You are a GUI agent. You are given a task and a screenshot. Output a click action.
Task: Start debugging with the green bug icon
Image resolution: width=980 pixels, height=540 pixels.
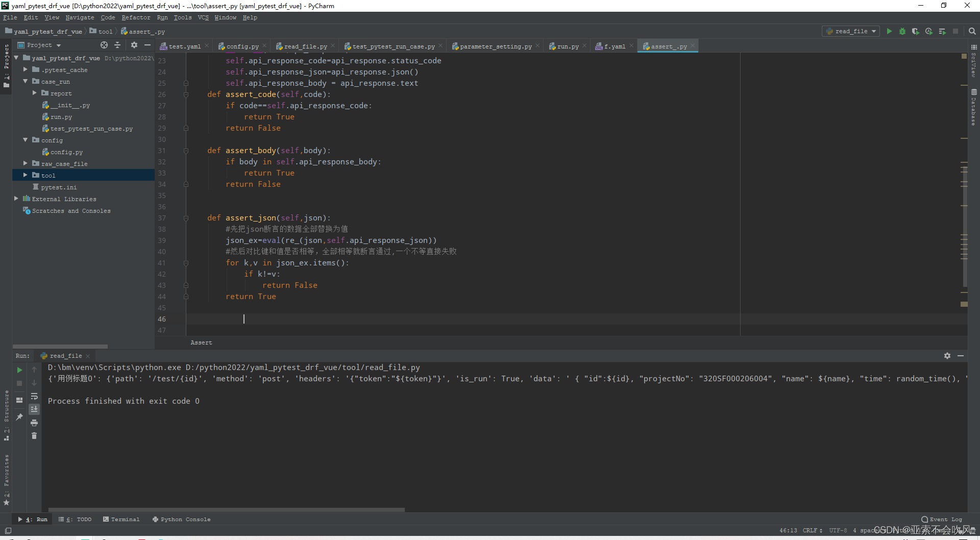pos(902,31)
